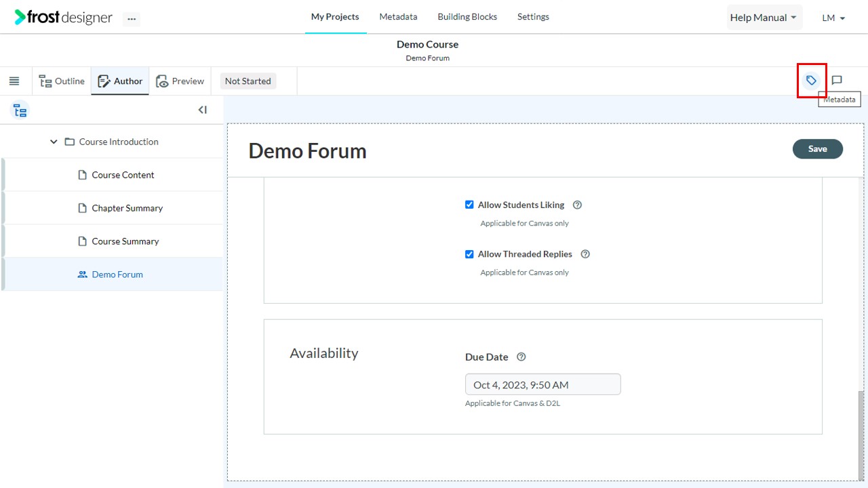The width and height of the screenshot is (868, 488).
Task: Open the comments speech bubble icon
Action: point(837,81)
